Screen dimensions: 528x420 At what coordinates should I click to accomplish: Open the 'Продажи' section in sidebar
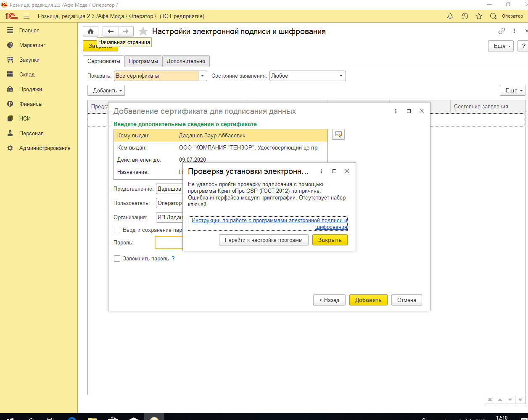tap(30, 89)
